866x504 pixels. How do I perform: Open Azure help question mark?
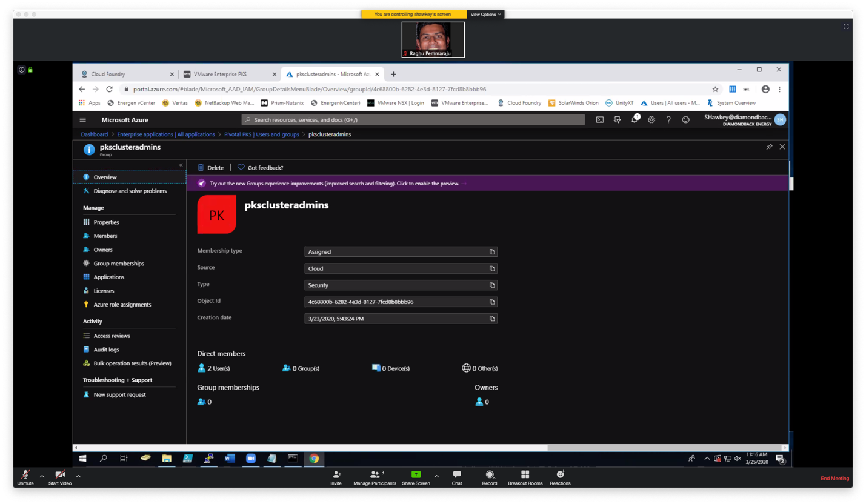coord(668,120)
